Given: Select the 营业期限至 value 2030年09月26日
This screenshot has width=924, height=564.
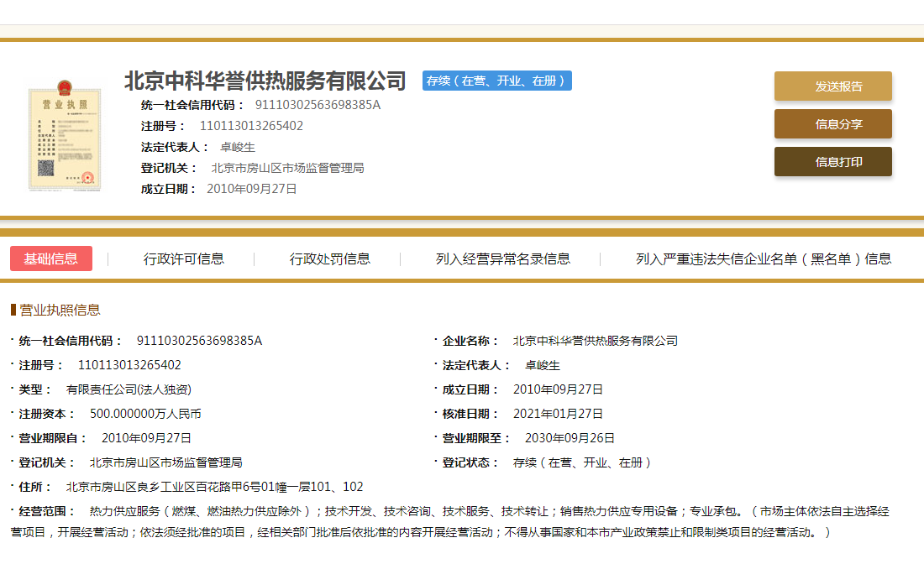Looking at the screenshot, I should [x=570, y=438].
